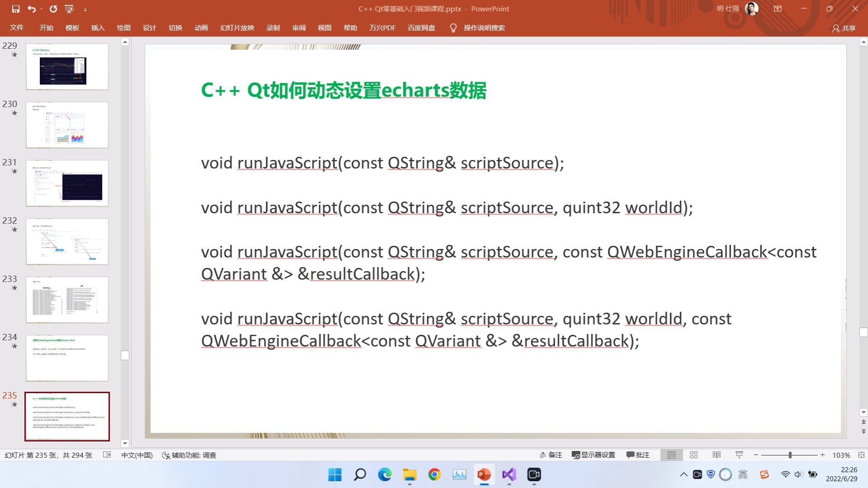Open 备注 (Notes) pane from status bar

(550, 455)
